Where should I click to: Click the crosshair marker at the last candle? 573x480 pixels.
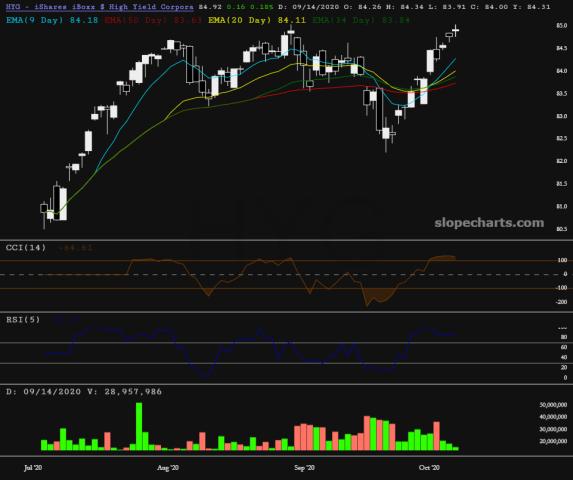[455, 30]
